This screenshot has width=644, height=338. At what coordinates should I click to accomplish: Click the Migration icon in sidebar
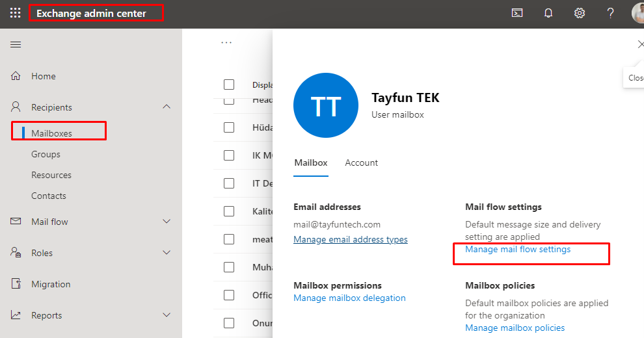click(16, 284)
